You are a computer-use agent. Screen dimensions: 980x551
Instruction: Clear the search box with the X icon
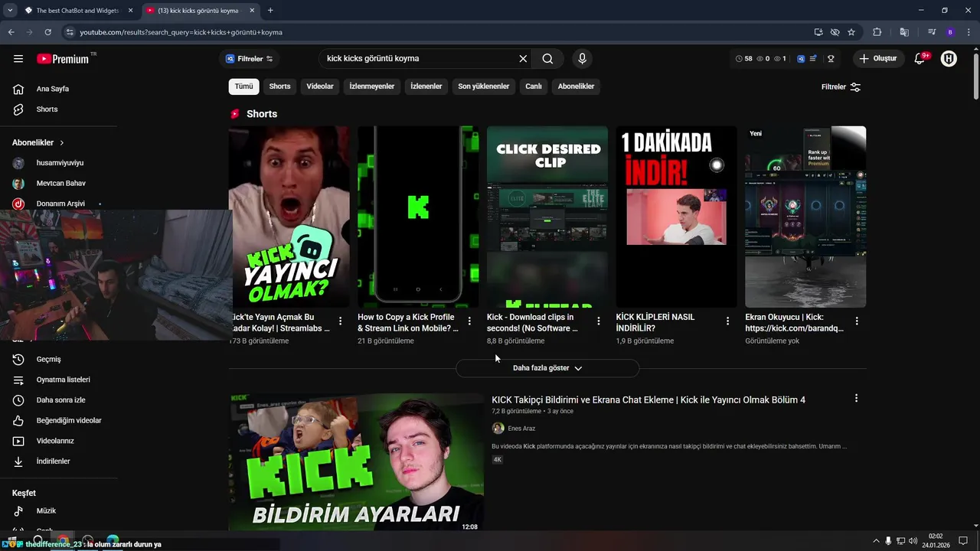coord(523,59)
